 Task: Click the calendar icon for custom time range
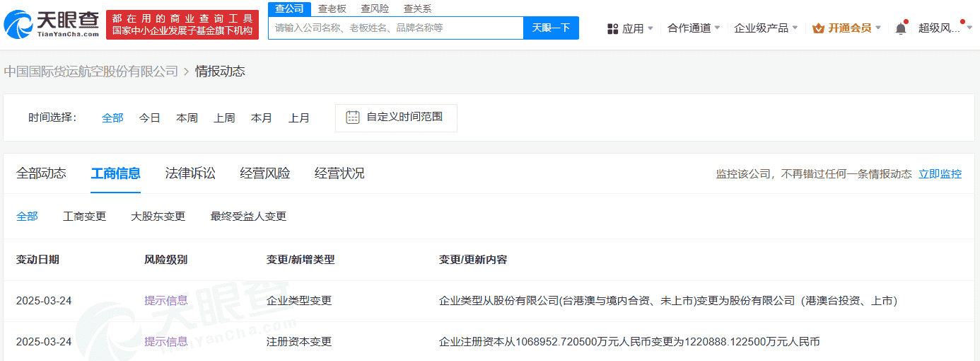(353, 118)
